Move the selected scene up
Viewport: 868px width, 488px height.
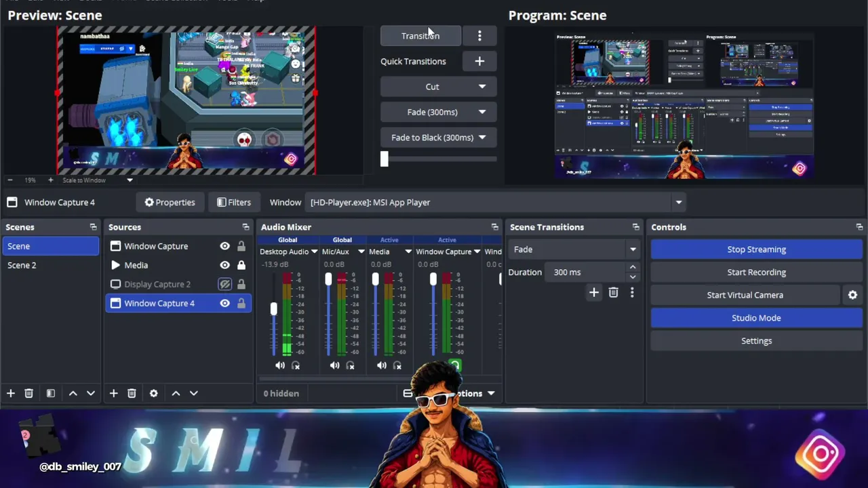[73, 393]
